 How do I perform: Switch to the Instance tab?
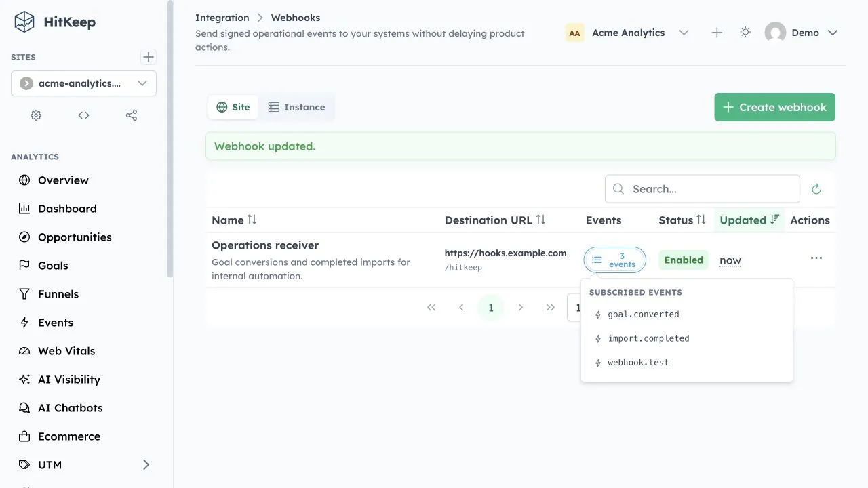(296, 107)
